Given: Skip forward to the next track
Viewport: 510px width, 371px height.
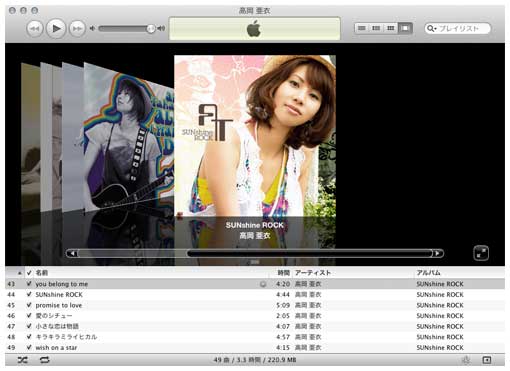Looking at the screenshot, I should (x=77, y=29).
